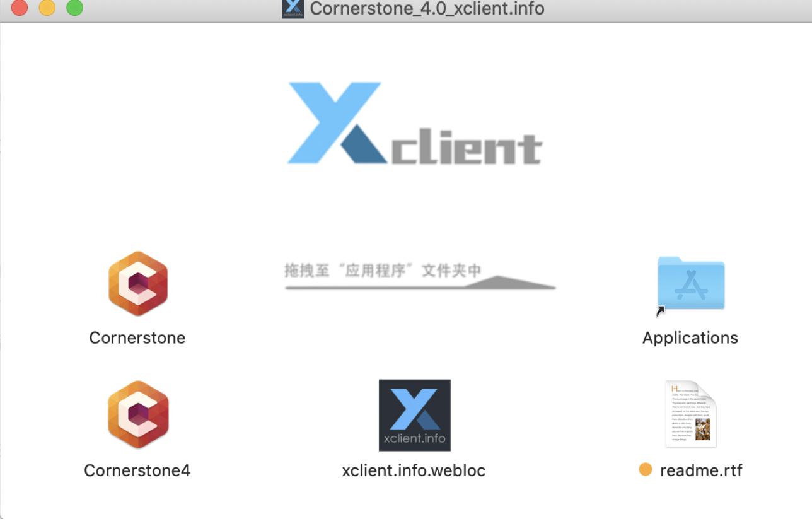Click the window title Cornerstone_4.0_xclient.info
Image resolution: width=812 pixels, height=526 pixels.
427,9
